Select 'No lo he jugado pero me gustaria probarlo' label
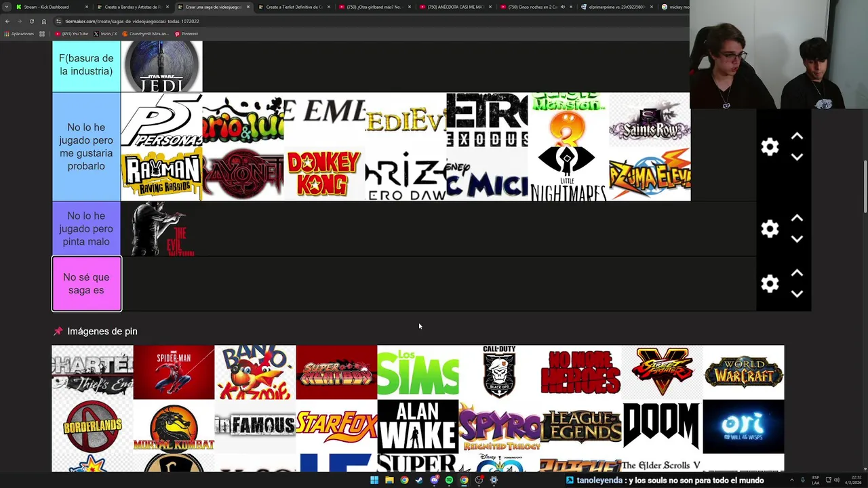The image size is (868, 488). pos(86,147)
